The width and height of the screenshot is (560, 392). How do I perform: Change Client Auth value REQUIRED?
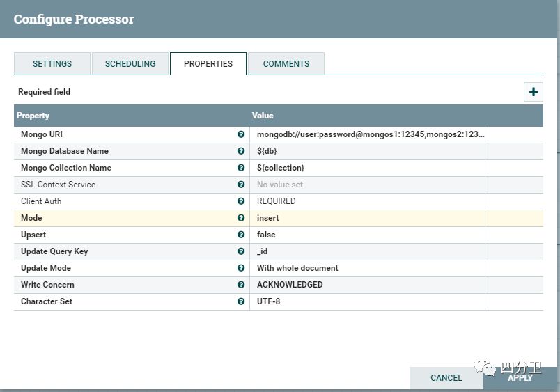pyautogui.click(x=368, y=201)
